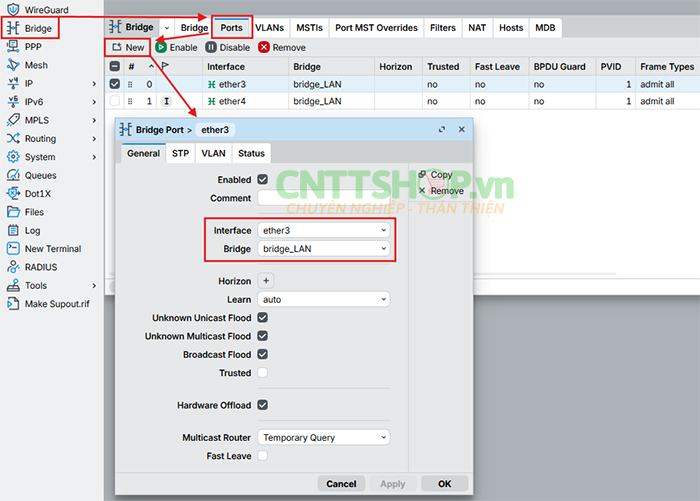The width and height of the screenshot is (700, 501).
Task: Uncheck Hardware Offload
Action: coord(263,405)
